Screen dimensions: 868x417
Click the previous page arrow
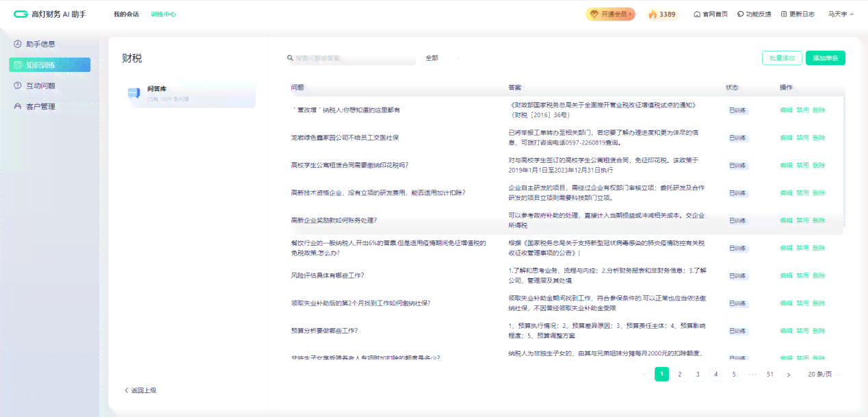point(644,375)
